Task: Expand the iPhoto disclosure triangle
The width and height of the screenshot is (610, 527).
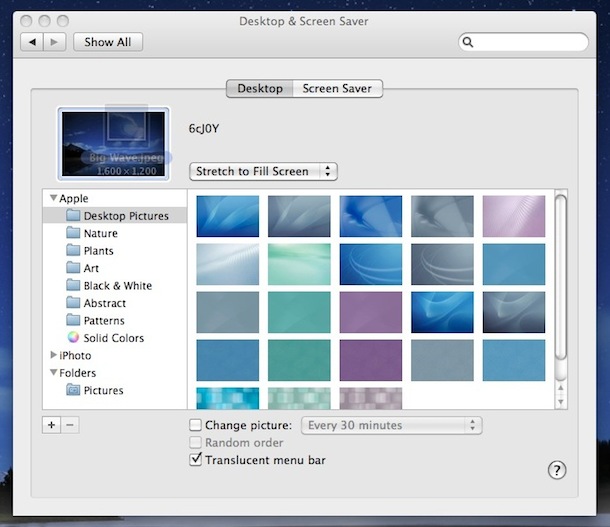Action: click(52, 356)
